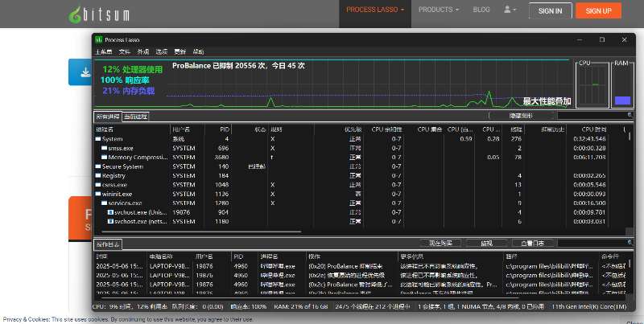
Task: Click the icon beside Registry process
Action: 98,175
